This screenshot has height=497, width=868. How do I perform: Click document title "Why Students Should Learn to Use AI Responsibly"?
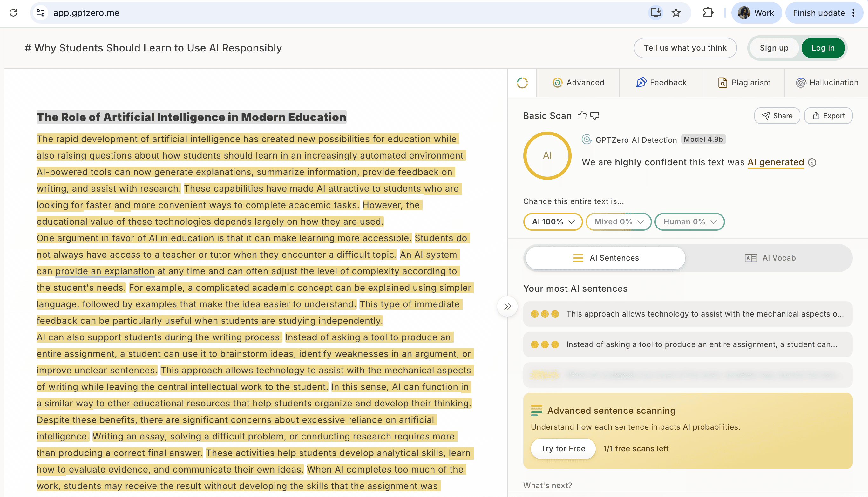(153, 48)
